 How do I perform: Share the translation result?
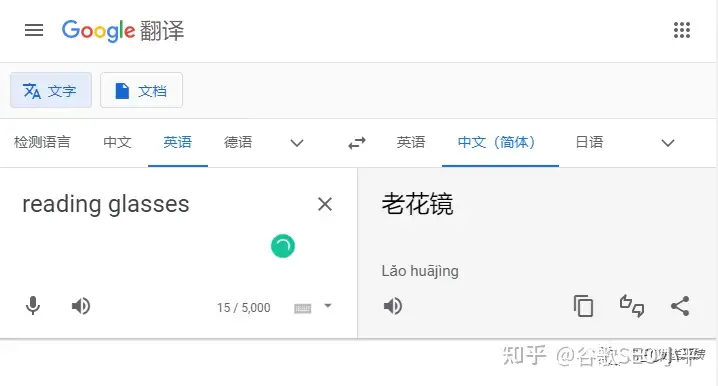680,306
